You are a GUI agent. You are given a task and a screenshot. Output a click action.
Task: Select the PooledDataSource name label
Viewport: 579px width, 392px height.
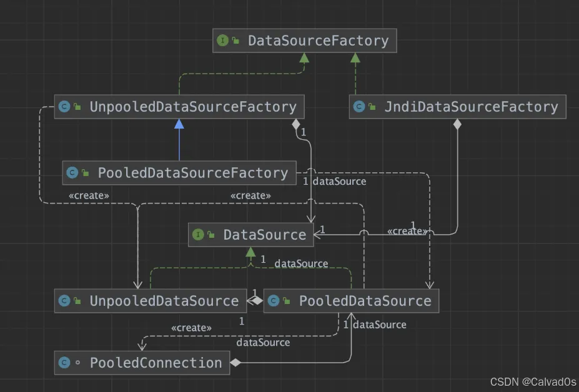pos(365,301)
